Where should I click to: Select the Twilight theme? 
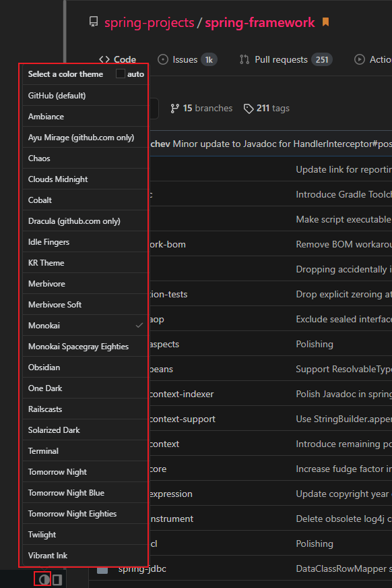pyautogui.click(x=85, y=534)
